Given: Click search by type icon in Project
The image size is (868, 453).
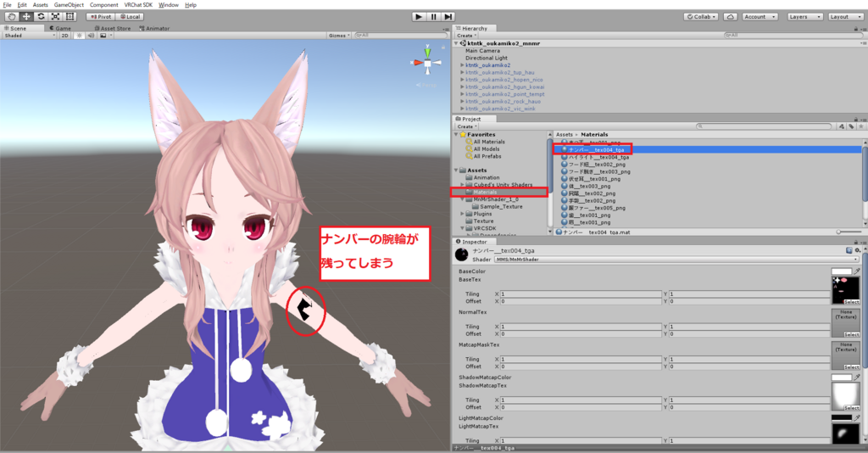Looking at the screenshot, I should 842,126.
